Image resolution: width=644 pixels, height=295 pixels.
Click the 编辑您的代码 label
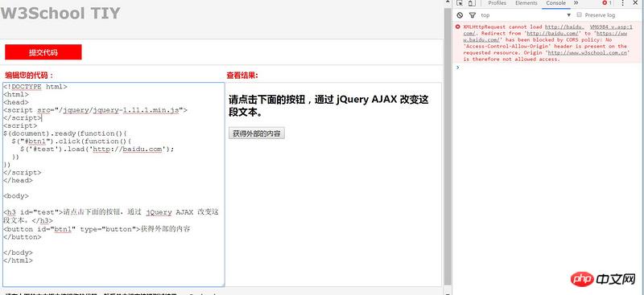pos(29,76)
